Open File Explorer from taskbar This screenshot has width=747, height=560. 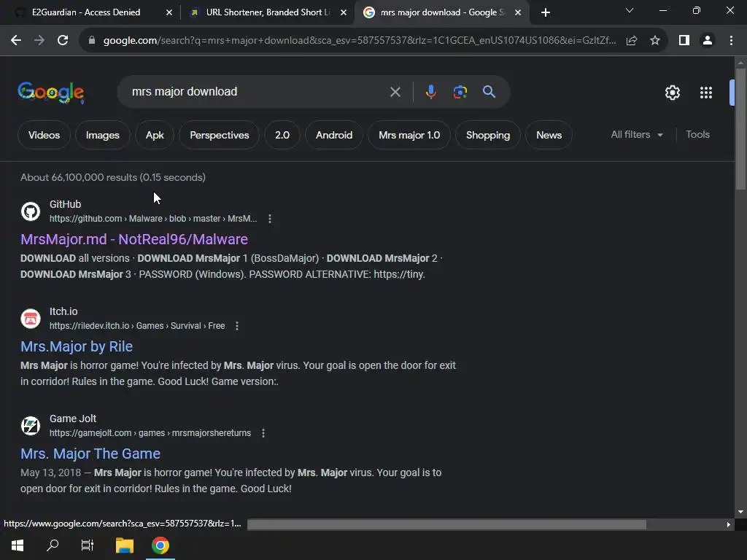tap(124, 545)
